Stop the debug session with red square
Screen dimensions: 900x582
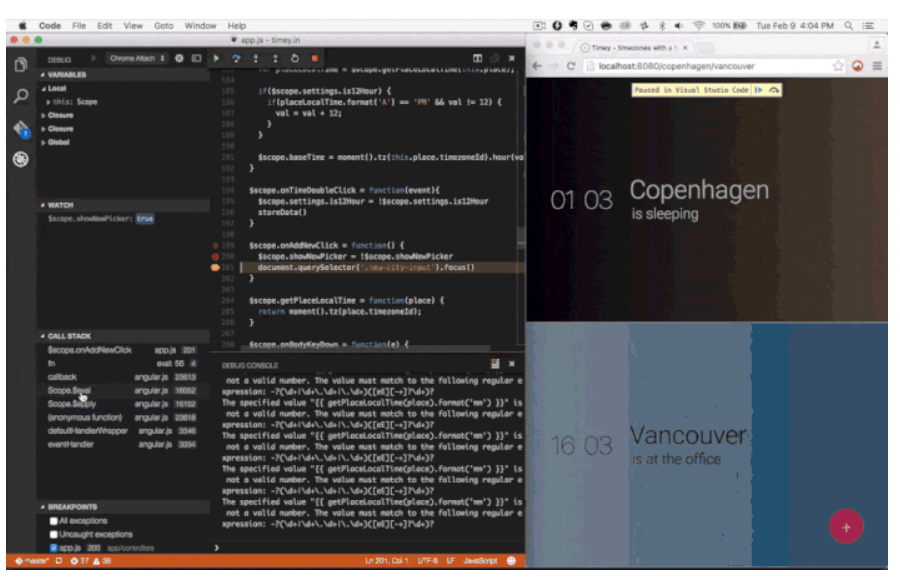pos(314,59)
